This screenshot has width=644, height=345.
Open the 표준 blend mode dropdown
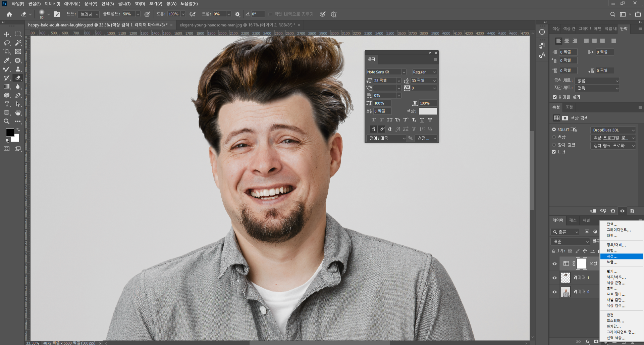570,242
